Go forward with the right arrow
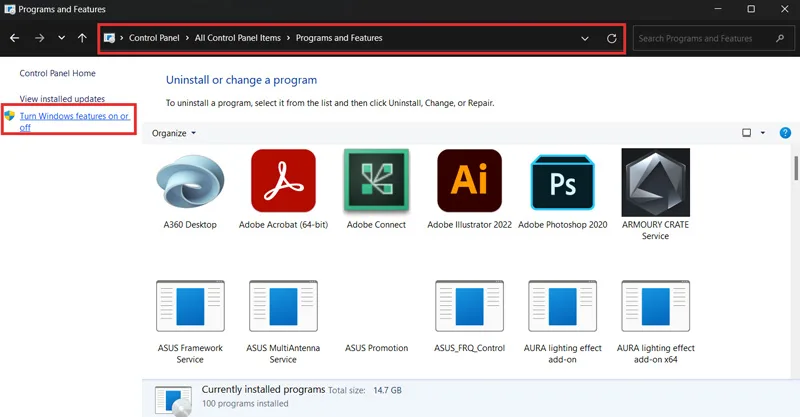This screenshot has height=417, width=800. pos(39,38)
